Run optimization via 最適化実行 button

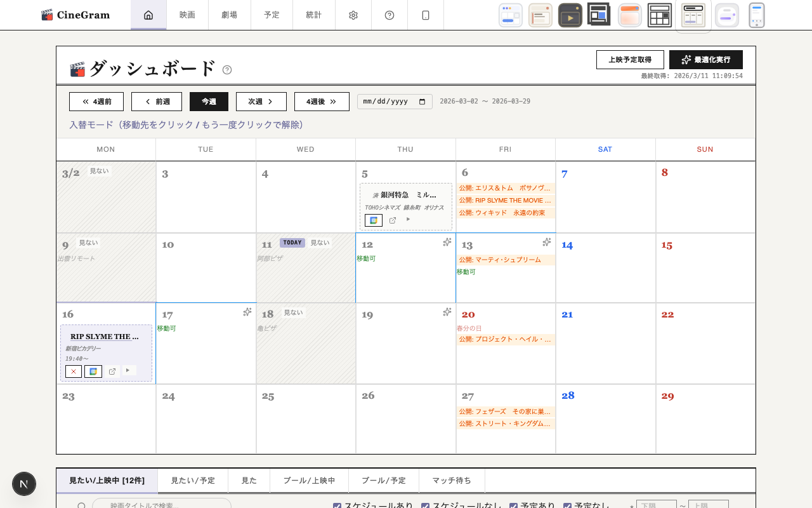click(706, 59)
